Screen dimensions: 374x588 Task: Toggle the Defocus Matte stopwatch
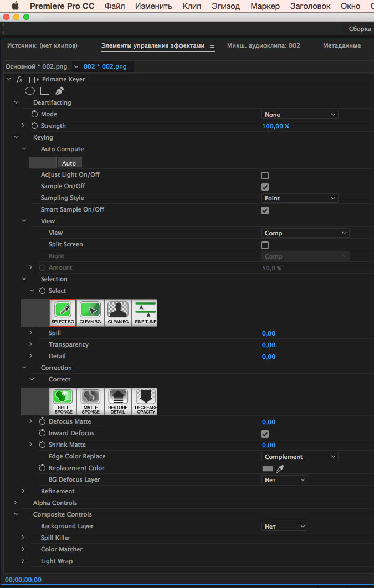(43, 421)
